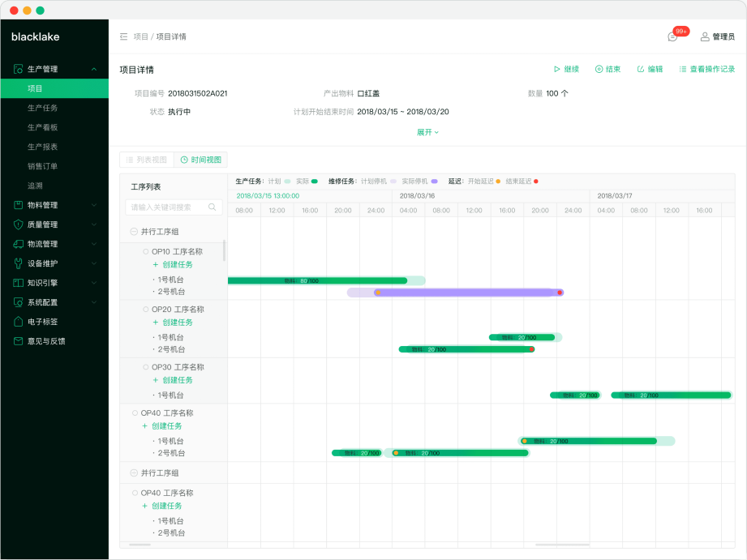The width and height of the screenshot is (747, 560).
Task: Click the 结束 stop circle icon
Action: pyautogui.click(x=599, y=69)
